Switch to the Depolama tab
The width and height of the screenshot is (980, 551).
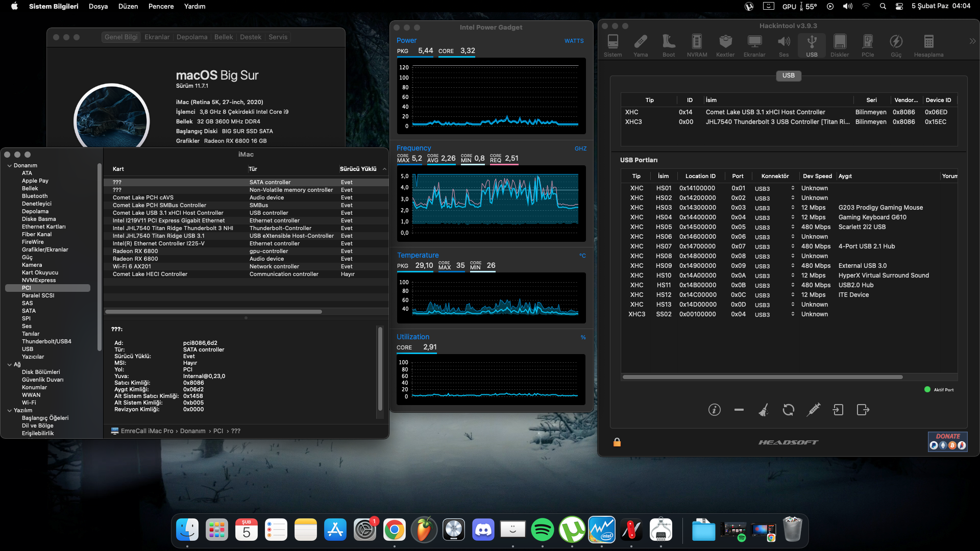click(192, 37)
